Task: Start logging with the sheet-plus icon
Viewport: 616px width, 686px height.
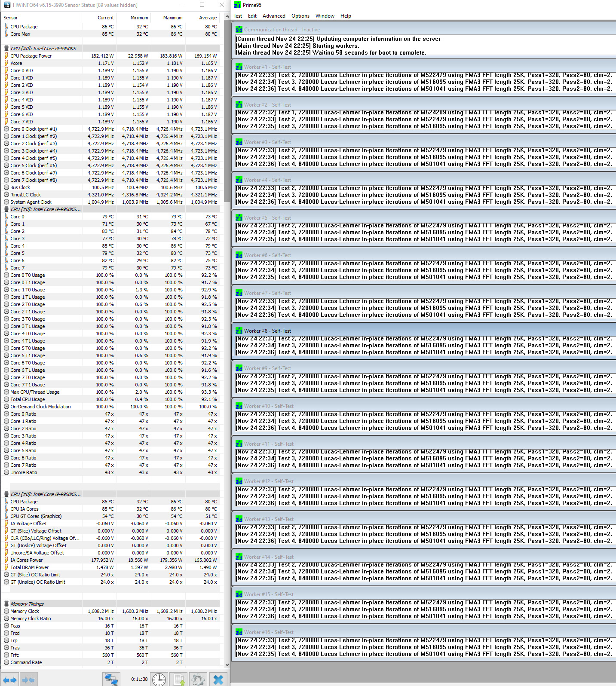Action: (x=178, y=680)
